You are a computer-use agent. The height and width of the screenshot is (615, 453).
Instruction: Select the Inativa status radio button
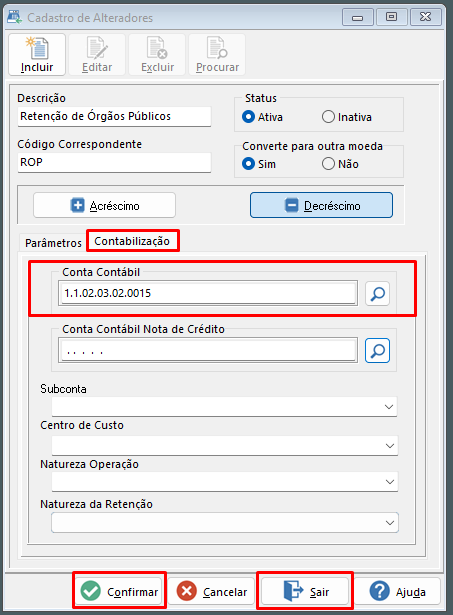(x=328, y=117)
